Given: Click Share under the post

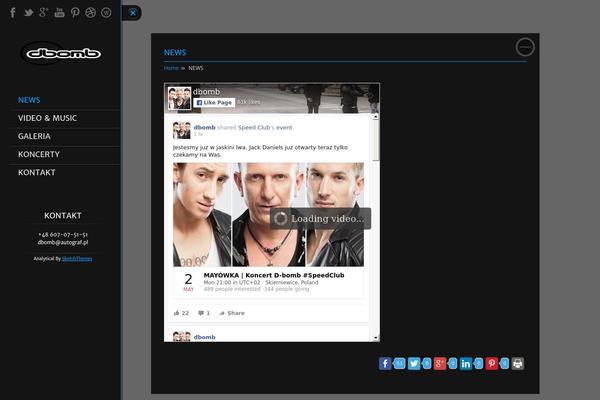Looking at the screenshot, I should click(232, 313).
